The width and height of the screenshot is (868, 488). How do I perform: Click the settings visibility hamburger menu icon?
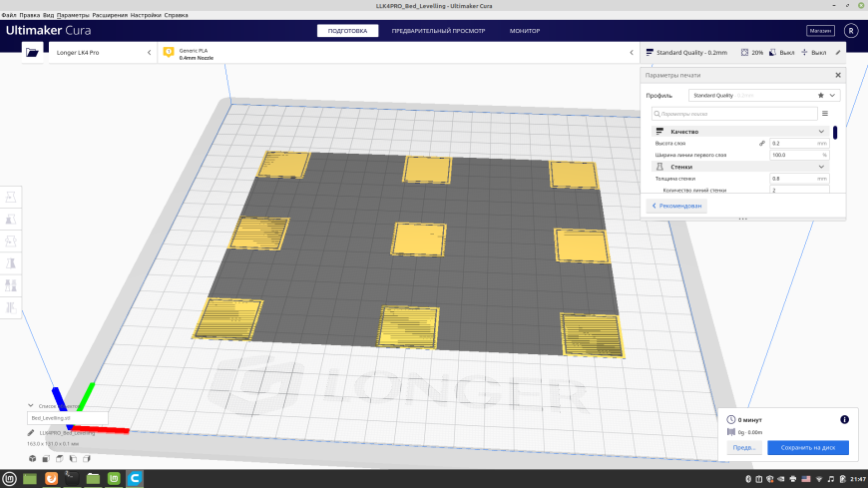pos(825,114)
